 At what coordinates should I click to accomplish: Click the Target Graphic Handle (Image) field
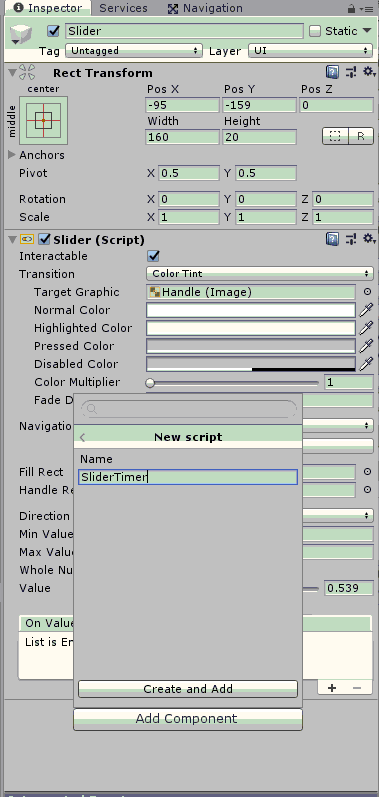251,292
